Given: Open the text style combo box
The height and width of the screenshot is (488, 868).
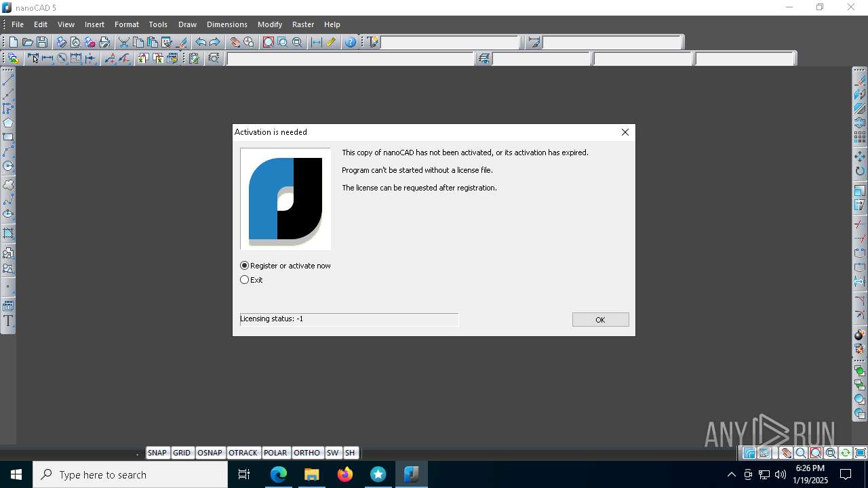Looking at the screenshot, I should pos(450,42).
